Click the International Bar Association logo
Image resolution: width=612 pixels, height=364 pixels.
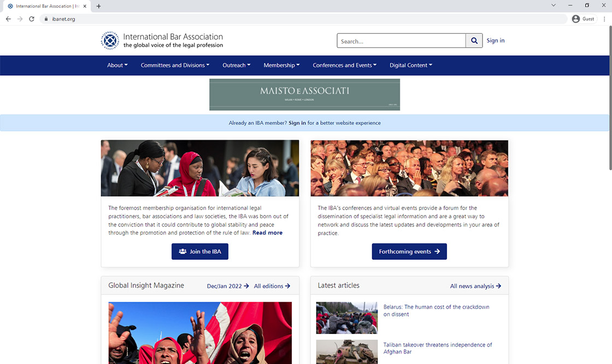[x=162, y=40]
